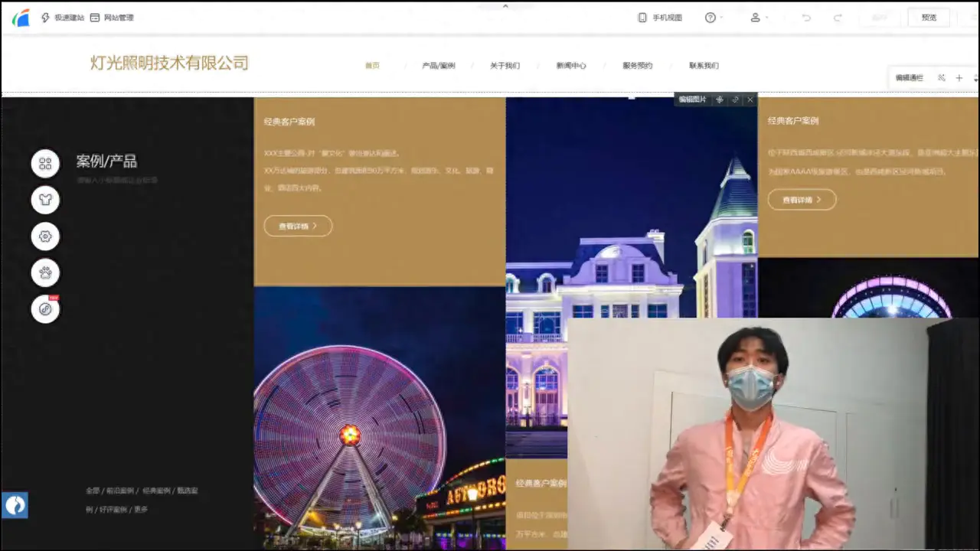Click the gear settings circle icon

(x=45, y=236)
